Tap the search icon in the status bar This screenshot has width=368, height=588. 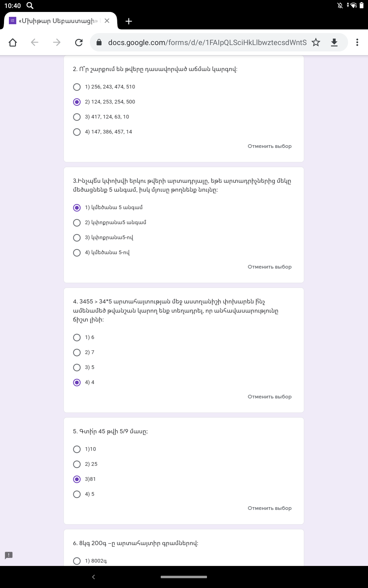(x=30, y=6)
